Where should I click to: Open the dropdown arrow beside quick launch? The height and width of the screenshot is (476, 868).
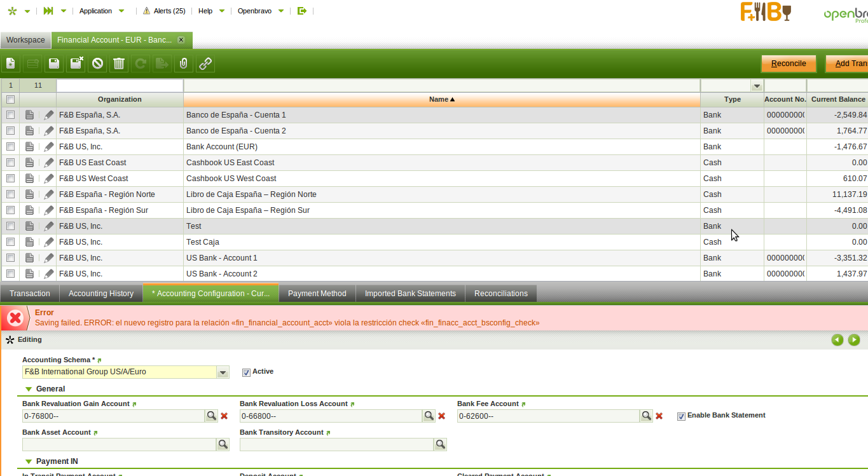pyautogui.click(x=63, y=11)
